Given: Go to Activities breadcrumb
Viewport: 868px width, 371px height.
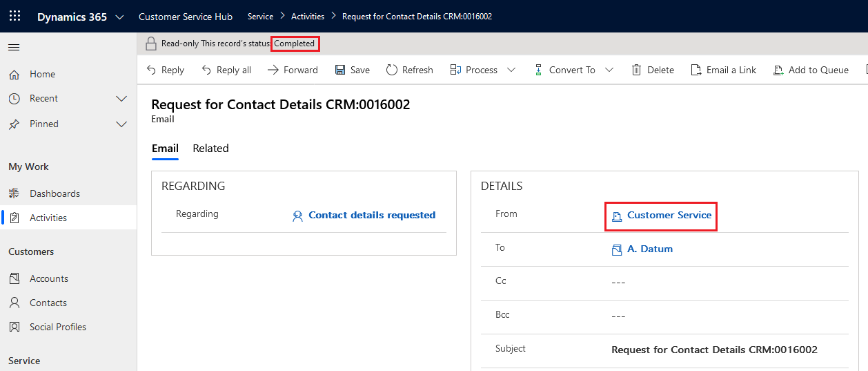Looking at the screenshot, I should (x=308, y=17).
